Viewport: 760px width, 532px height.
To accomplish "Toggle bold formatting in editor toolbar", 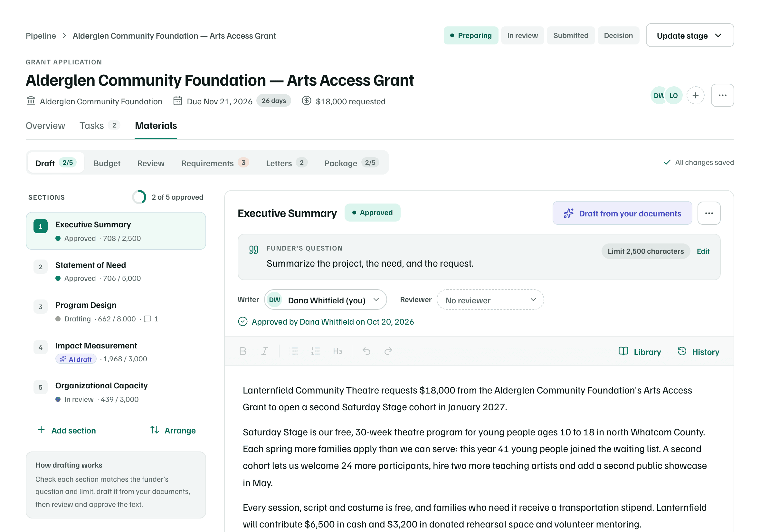I will tap(242, 351).
